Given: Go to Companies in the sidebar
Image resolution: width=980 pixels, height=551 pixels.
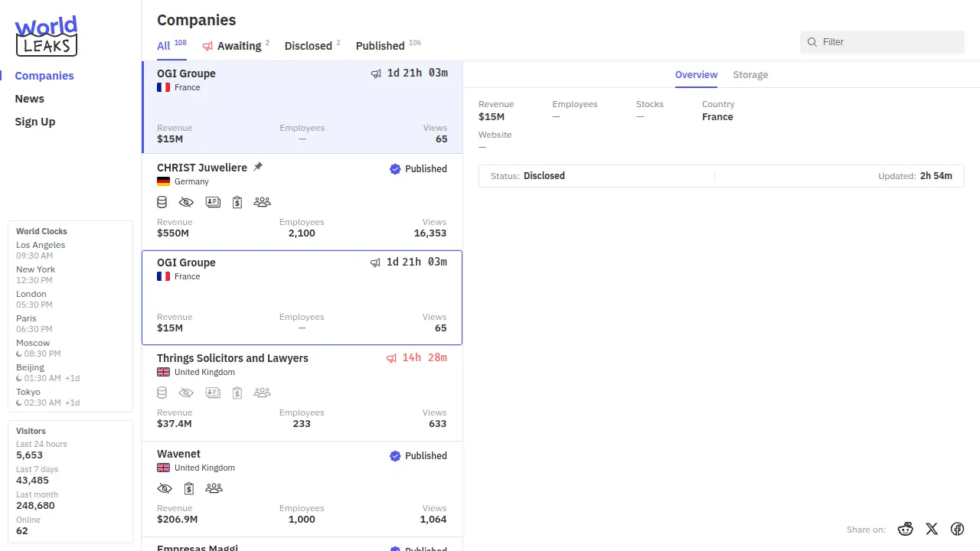Looking at the screenshot, I should click(44, 76).
